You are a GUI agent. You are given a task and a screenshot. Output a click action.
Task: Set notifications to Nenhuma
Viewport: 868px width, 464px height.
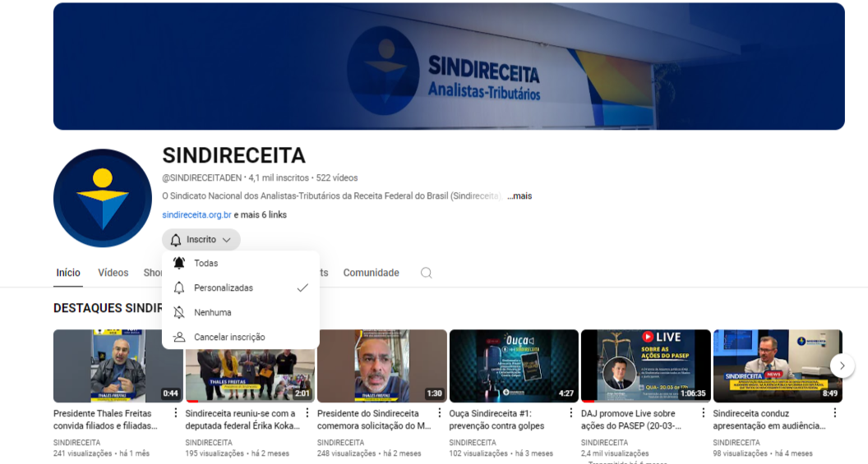(212, 313)
